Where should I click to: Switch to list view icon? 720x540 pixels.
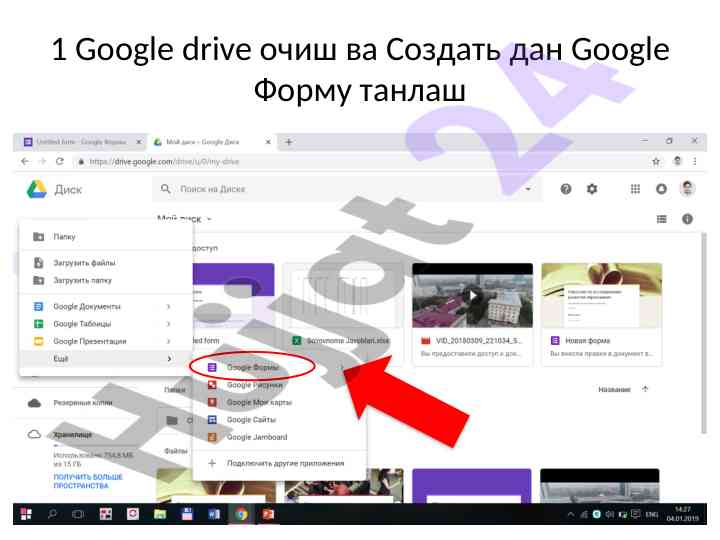pos(661,219)
